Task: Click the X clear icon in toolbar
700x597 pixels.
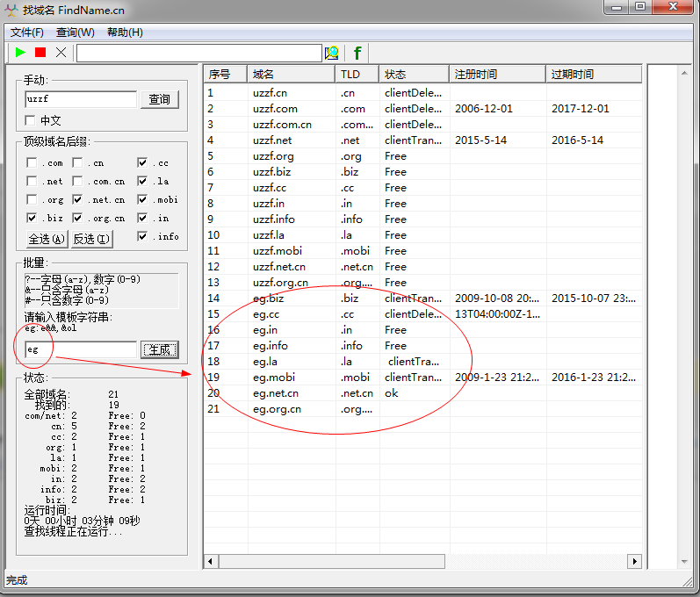Action: tap(61, 53)
